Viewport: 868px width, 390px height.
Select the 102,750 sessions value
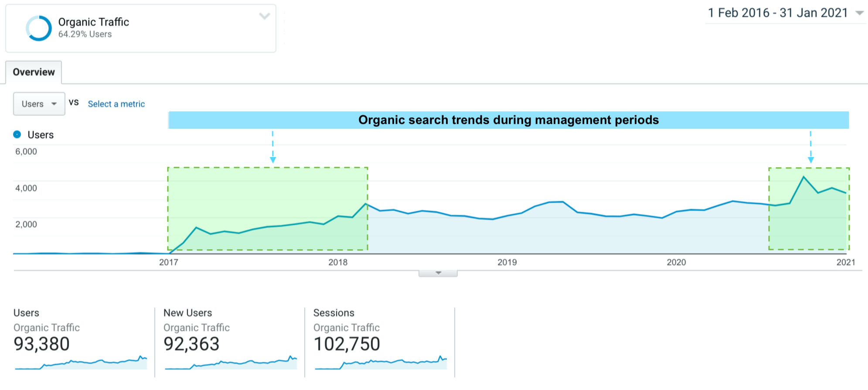click(x=347, y=344)
